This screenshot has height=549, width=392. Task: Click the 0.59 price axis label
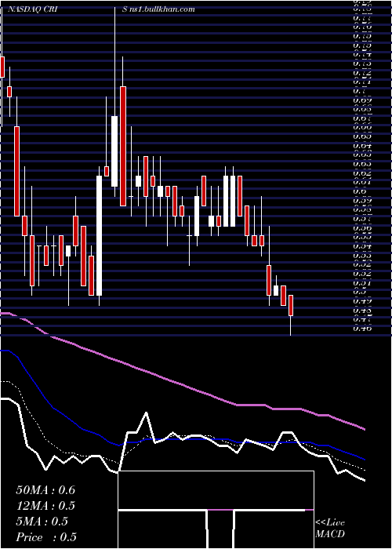tap(362, 201)
